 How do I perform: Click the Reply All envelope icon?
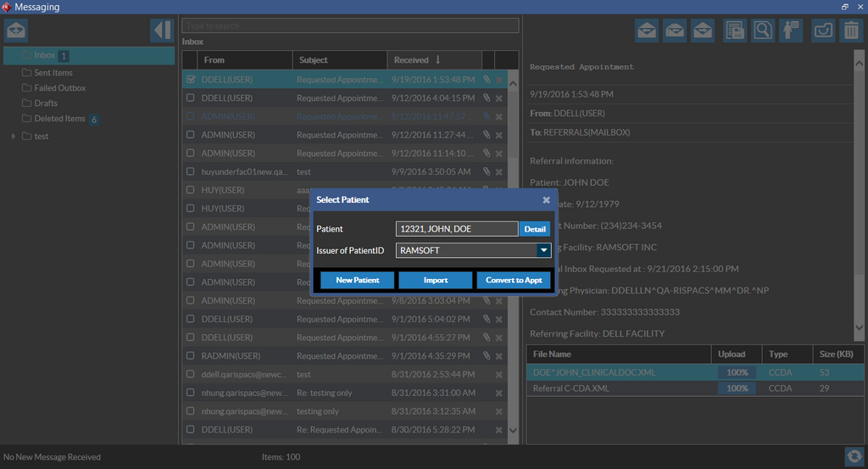(675, 31)
